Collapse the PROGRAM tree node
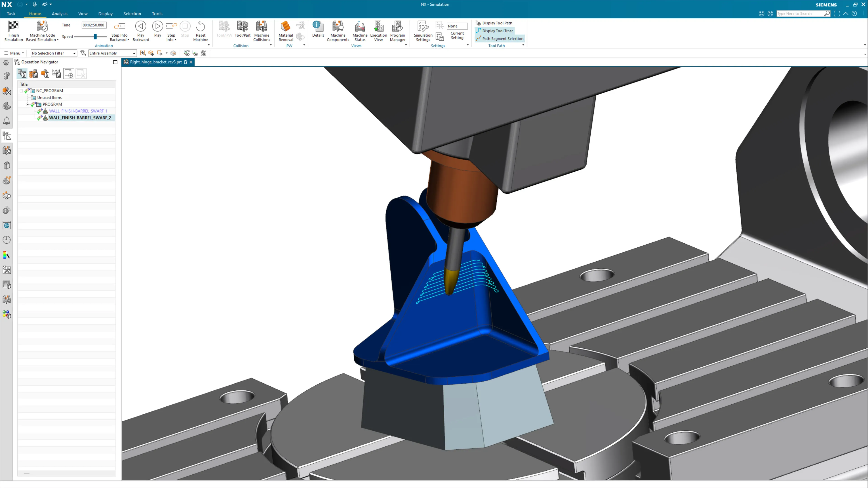This screenshot has height=488, width=868. 28,104
